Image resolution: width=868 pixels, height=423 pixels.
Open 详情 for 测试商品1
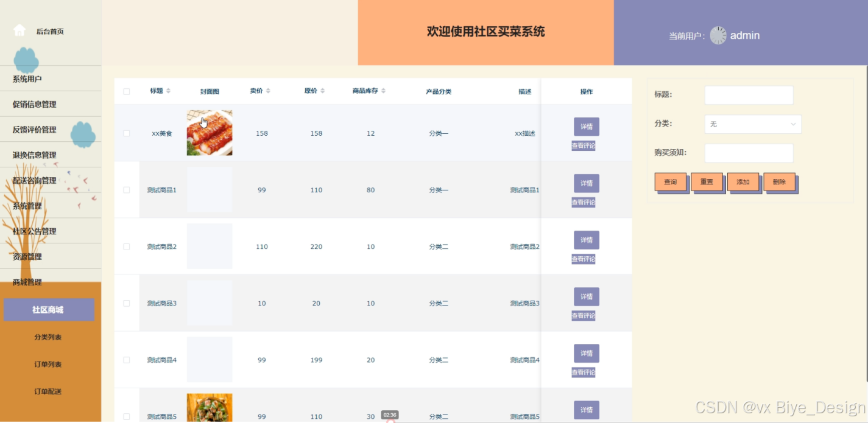pos(587,183)
